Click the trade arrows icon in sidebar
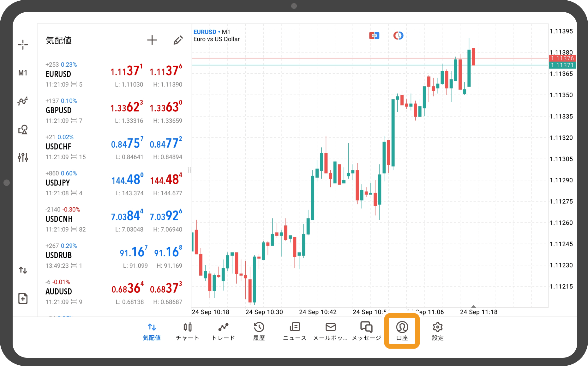Viewport: 588px width, 366px height. [23, 270]
